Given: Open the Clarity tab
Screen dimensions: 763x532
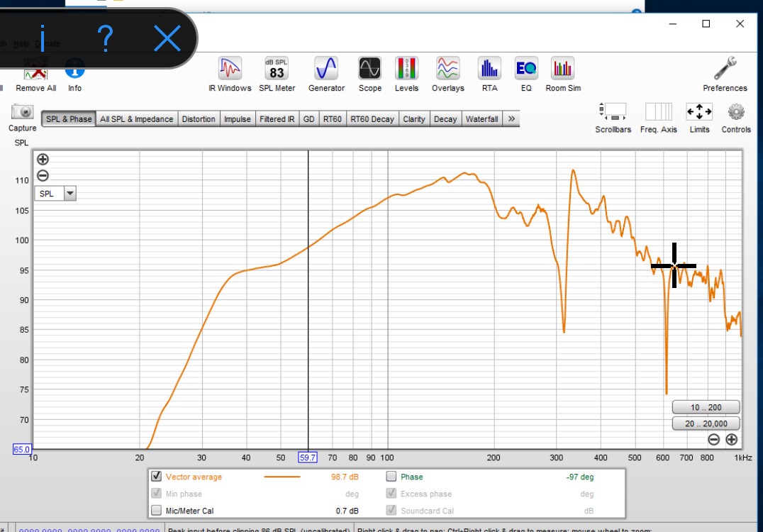Looking at the screenshot, I should coord(414,118).
